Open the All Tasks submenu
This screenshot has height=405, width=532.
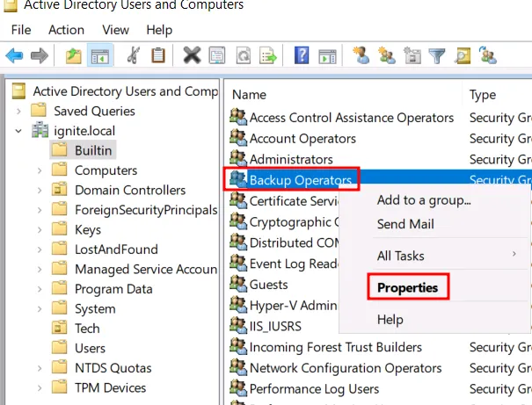tap(401, 256)
